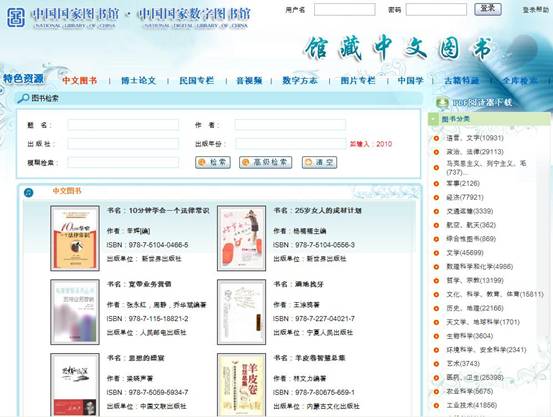
Task: Click the bullet icon next to 军事(2126)
Action: point(436,184)
